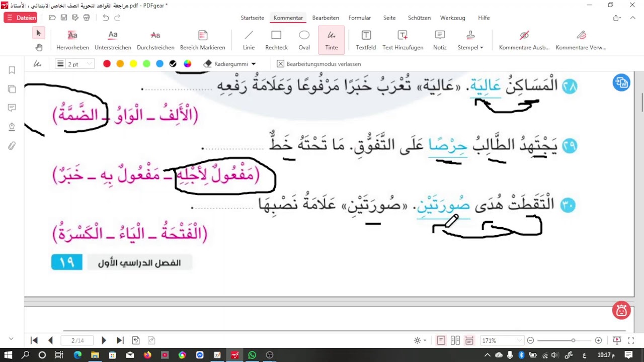Click the page number field 2/14
Image resolution: width=644 pixels, height=362 pixels.
pos(77,340)
